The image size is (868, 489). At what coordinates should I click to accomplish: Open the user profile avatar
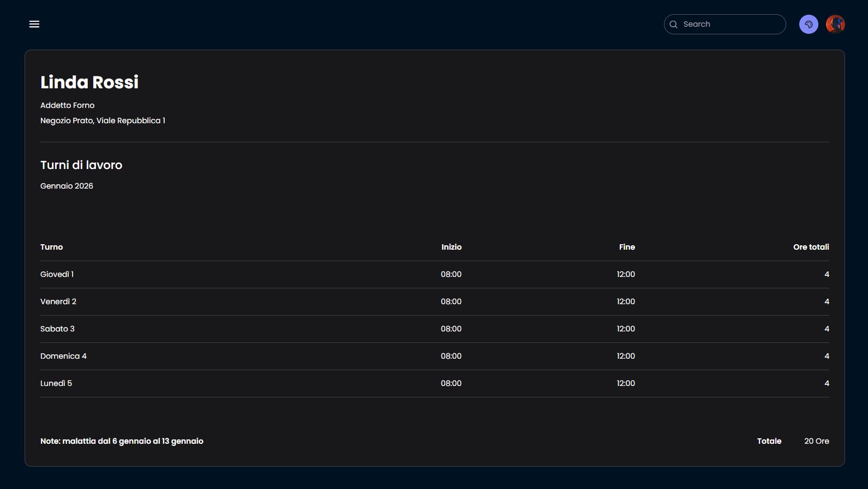click(835, 24)
